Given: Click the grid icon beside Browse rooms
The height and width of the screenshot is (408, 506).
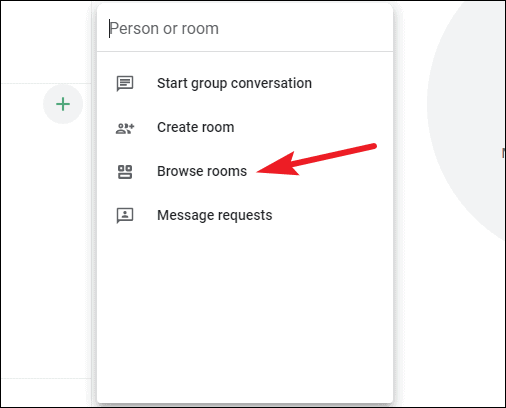Looking at the screenshot, I should (125, 172).
